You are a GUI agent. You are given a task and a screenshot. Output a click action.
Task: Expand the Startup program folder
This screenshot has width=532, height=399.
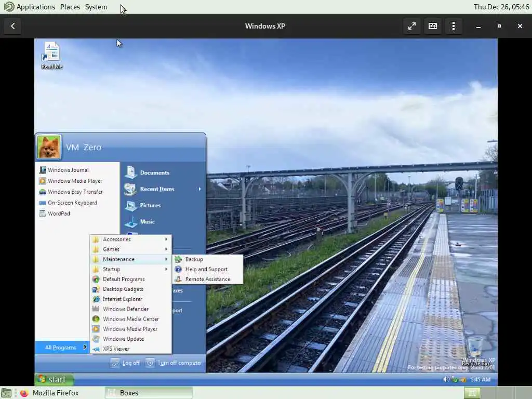coord(130,269)
